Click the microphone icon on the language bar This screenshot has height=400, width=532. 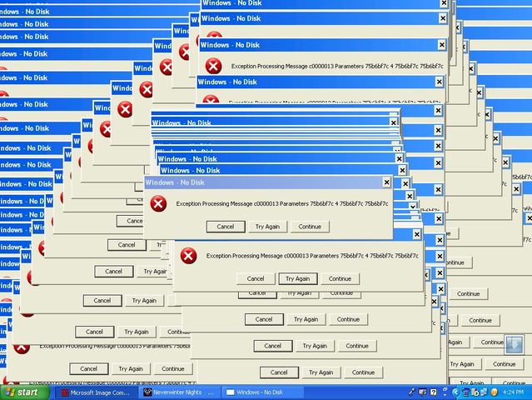411,392
